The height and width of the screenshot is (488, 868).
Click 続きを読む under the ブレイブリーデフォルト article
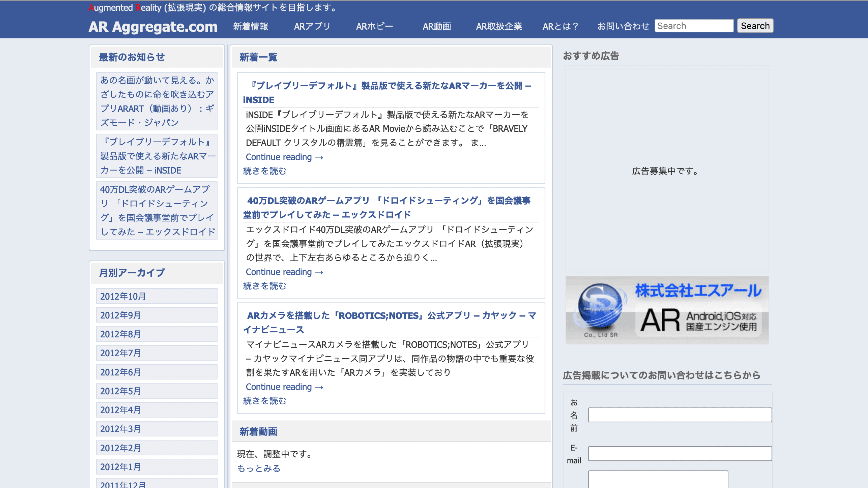pos(264,171)
